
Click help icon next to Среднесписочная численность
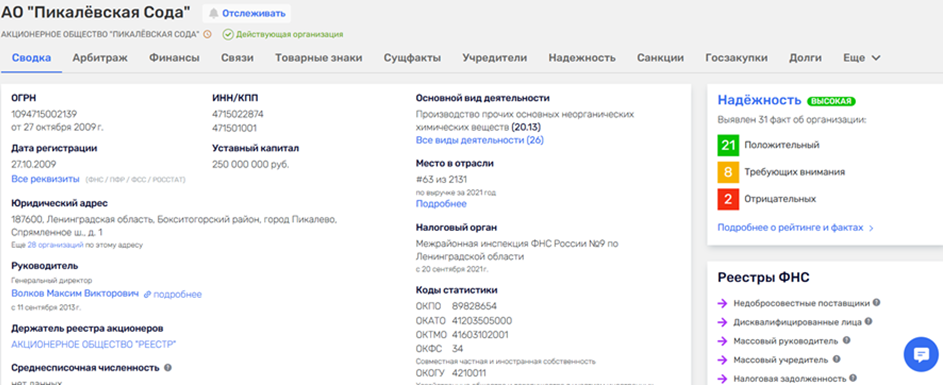pyautogui.click(x=168, y=368)
